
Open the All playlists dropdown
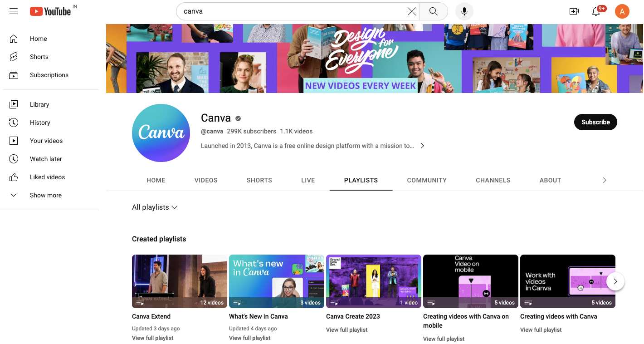coord(155,207)
